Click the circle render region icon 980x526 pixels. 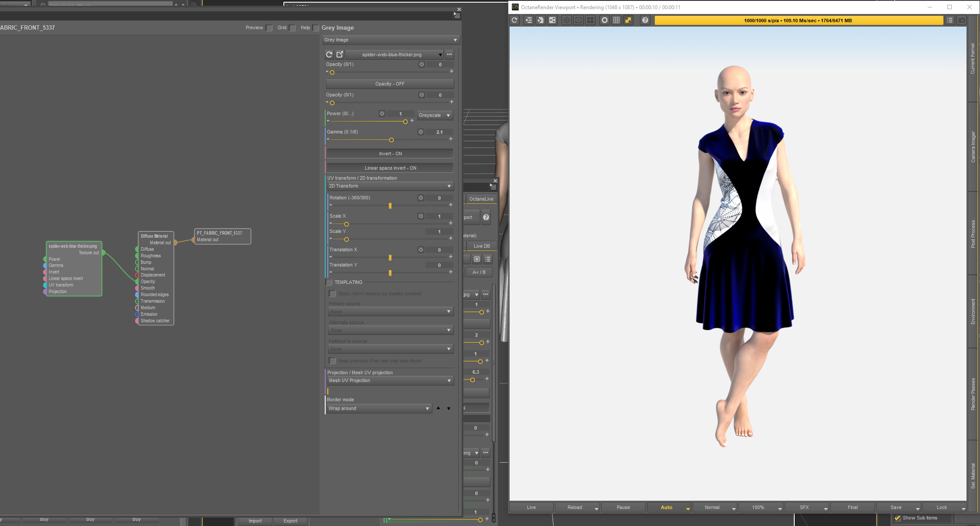click(605, 20)
